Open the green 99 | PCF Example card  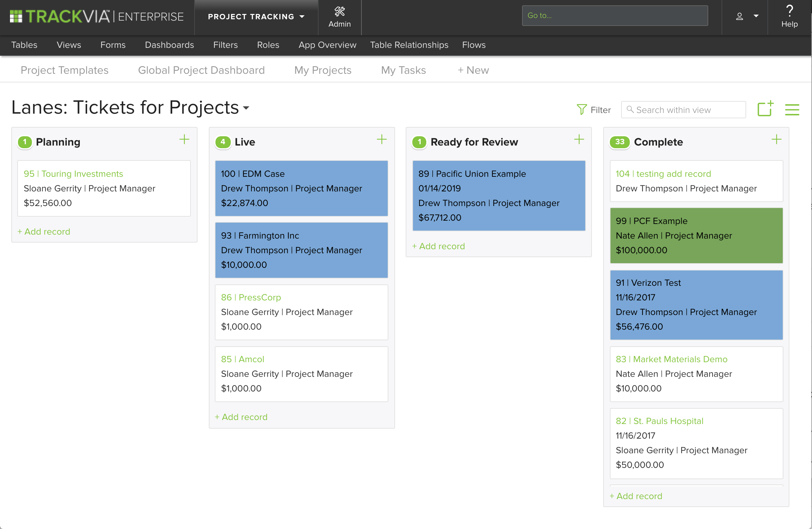pyautogui.click(x=696, y=236)
